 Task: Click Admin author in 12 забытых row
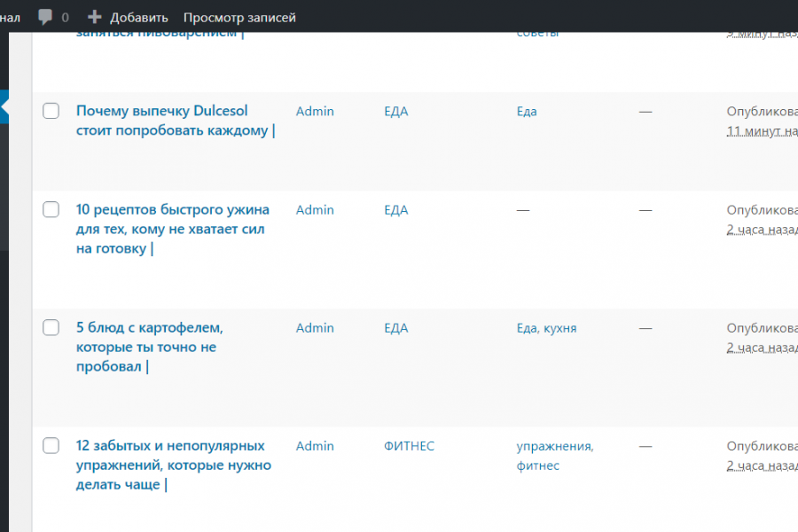[315, 446]
